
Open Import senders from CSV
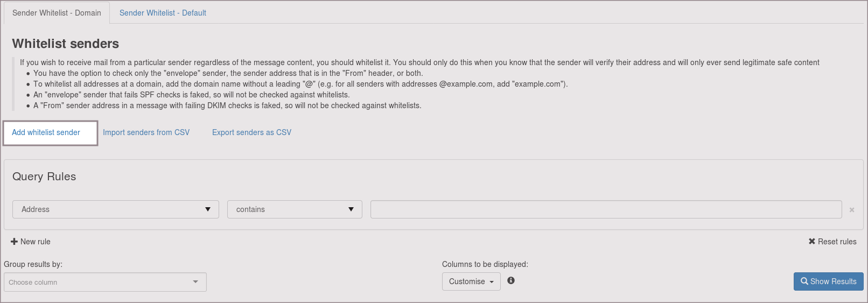pos(146,132)
